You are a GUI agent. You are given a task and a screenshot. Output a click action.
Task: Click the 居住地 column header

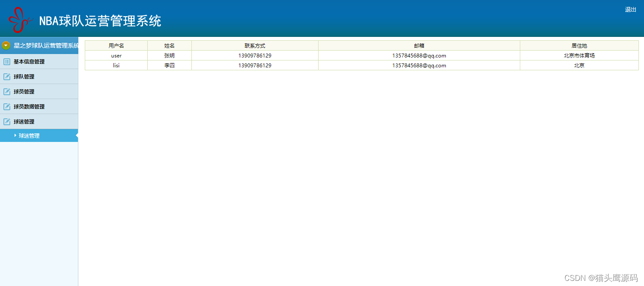pyautogui.click(x=579, y=45)
